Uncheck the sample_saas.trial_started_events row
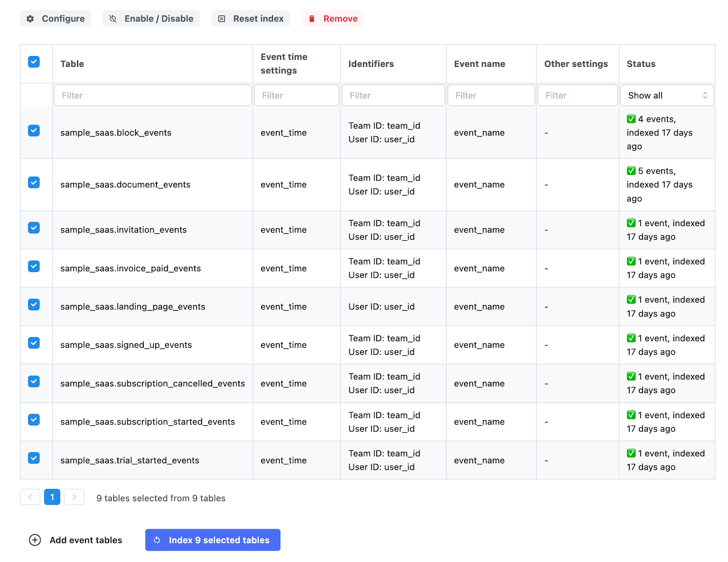The width and height of the screenshot is (728, 562). click(34, 458)
